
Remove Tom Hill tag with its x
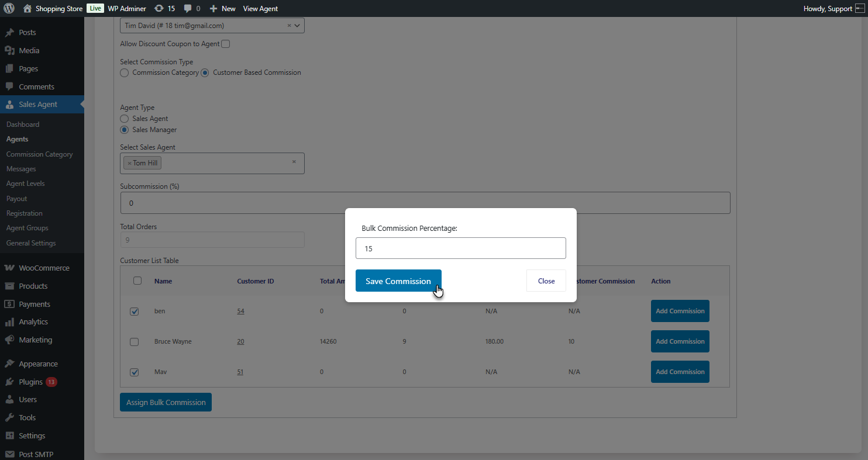pos(129,163)
